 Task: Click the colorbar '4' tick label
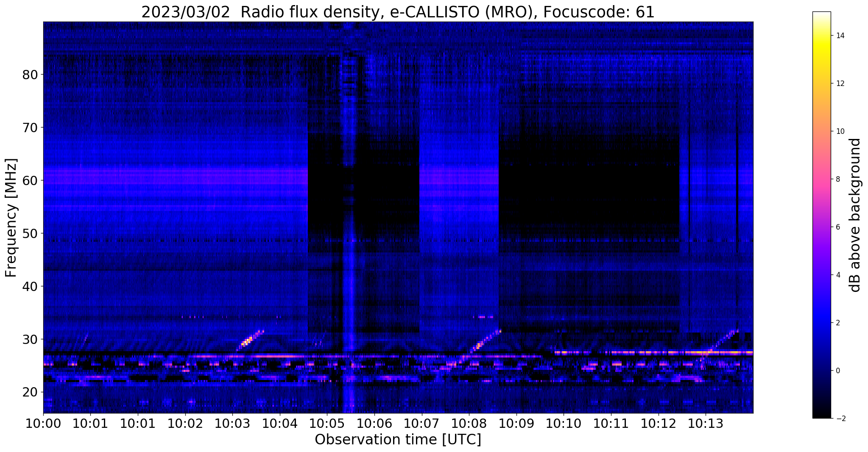pyautogui.click(x=837, y=275)
